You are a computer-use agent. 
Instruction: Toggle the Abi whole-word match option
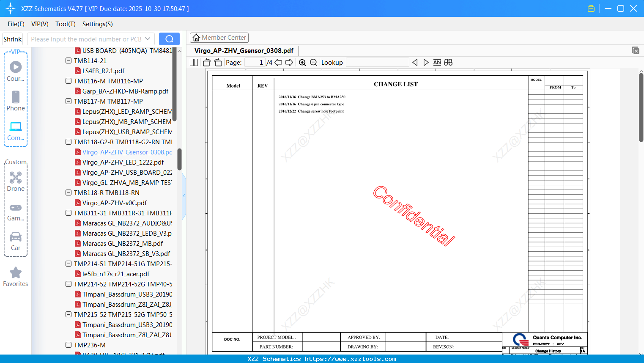(x=437, y=63)
